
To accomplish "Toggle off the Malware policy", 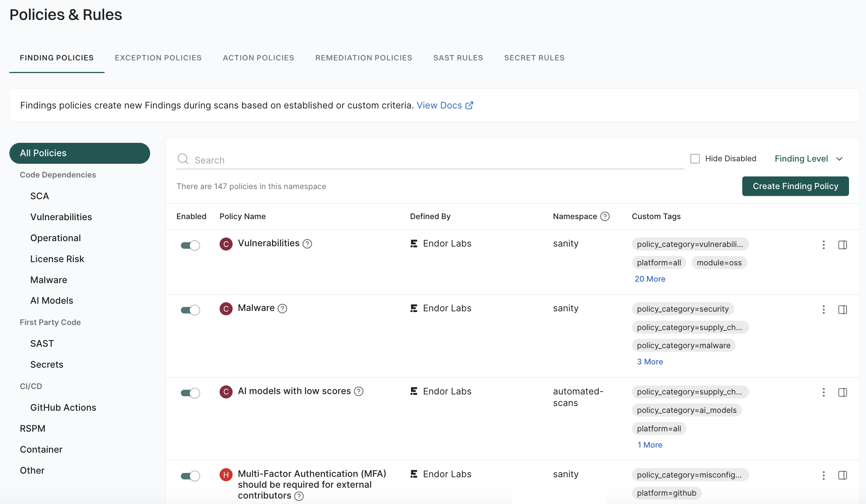I will (x=190, y=310).
